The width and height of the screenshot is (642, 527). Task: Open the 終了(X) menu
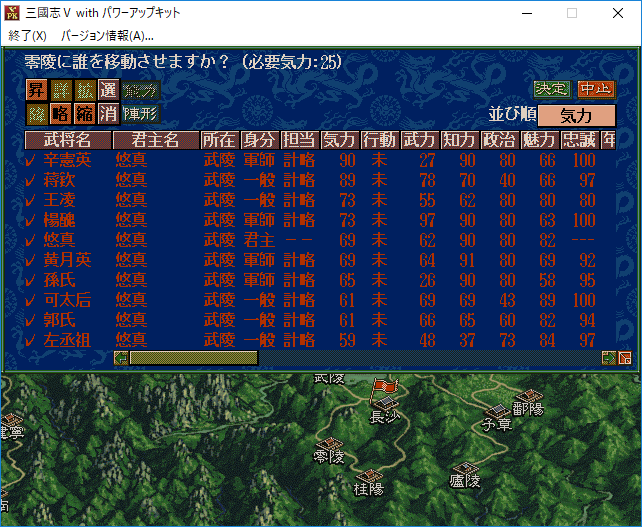[x=27, y=35]
